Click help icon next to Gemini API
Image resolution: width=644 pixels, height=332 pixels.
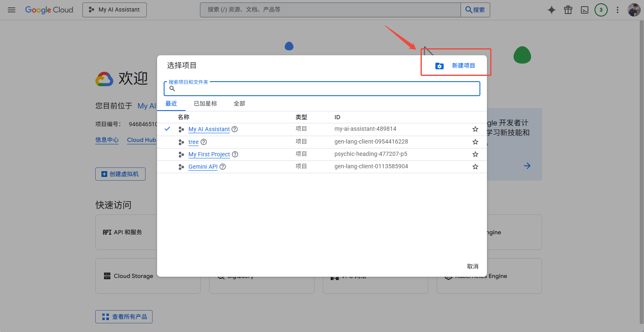[x=223, y=167]
